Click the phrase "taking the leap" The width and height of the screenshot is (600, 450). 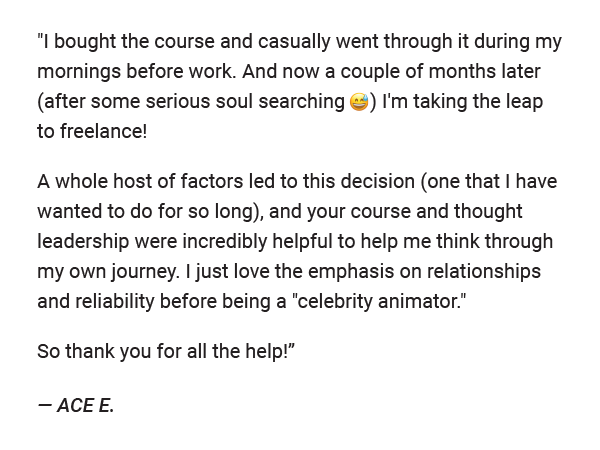[478, 102]
